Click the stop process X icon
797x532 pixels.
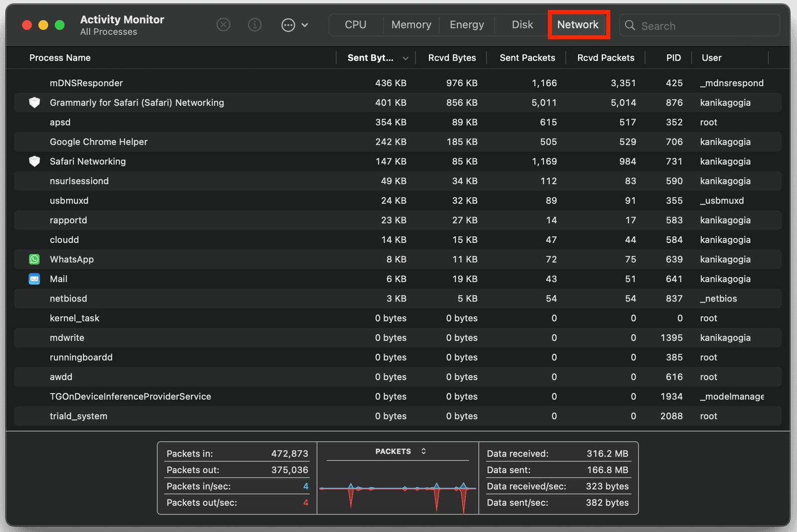223,24
